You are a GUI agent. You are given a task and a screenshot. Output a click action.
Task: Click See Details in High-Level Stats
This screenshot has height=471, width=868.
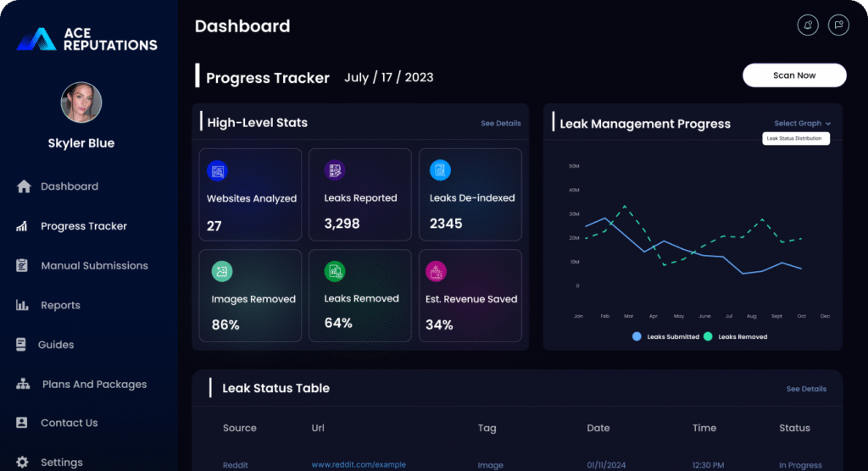pyautogui.click(x=500, y=124)
